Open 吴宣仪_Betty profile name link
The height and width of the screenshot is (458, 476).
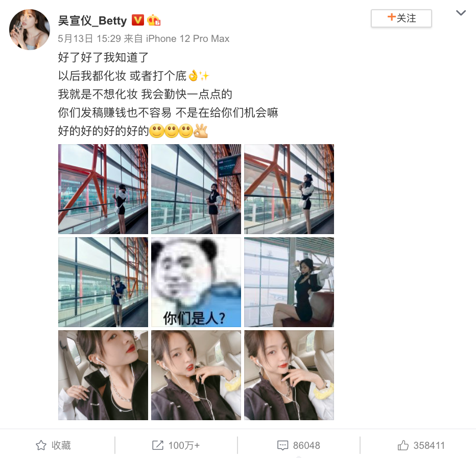click(92, 20)
